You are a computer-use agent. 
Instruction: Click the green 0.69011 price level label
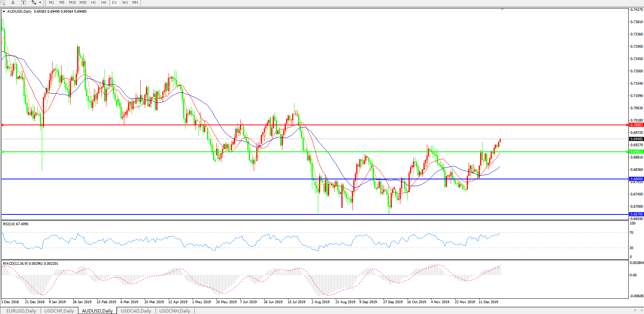pyautogui.click(x=636, y=152)
